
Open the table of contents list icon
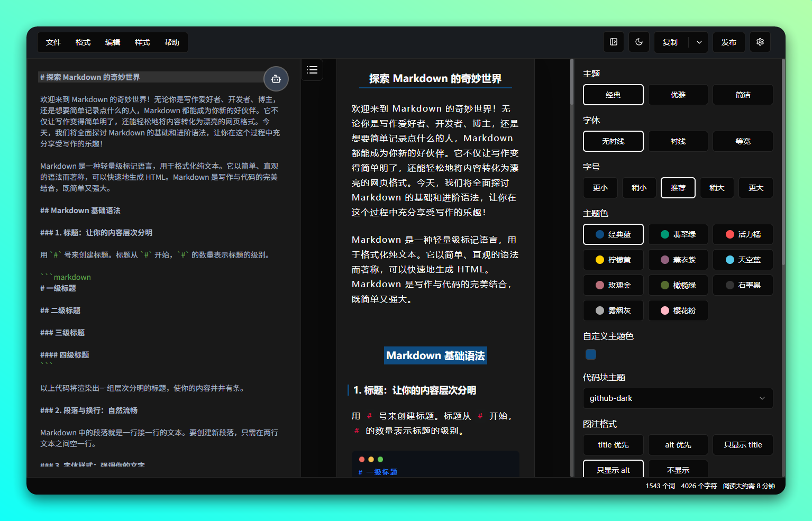point(312,70)
